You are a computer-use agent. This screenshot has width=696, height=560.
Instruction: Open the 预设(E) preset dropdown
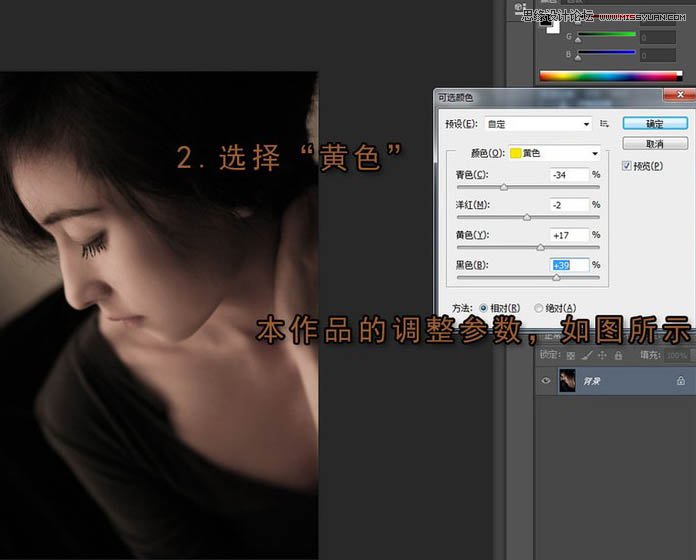click(x=539, y=124)
